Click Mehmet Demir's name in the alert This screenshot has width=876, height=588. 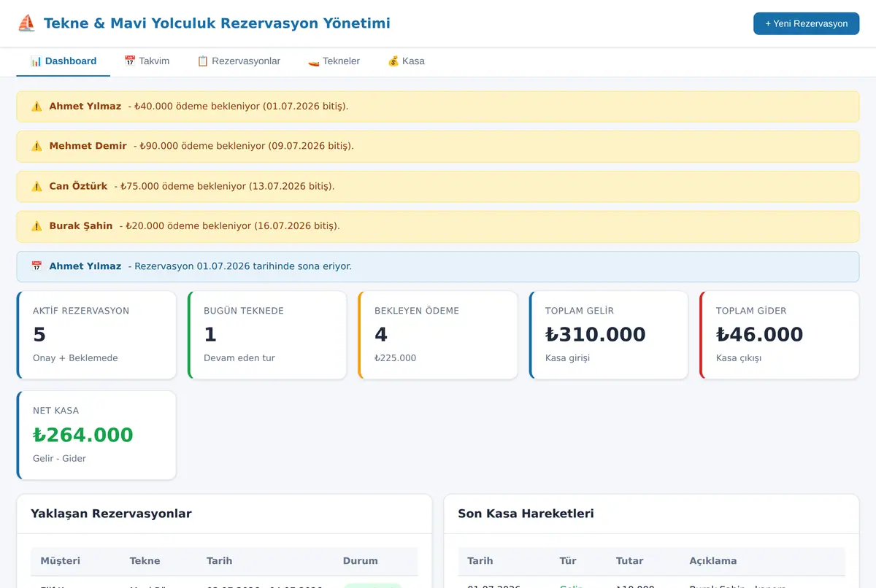[88, 146]
